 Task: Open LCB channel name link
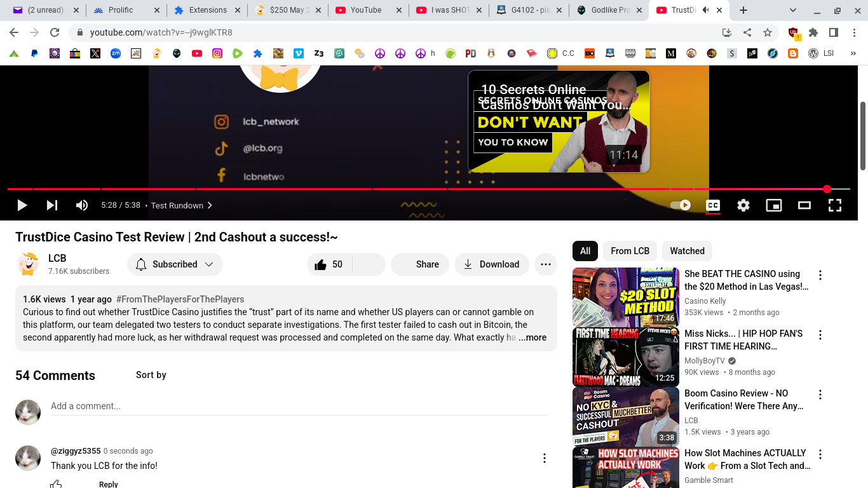(57, 258)
